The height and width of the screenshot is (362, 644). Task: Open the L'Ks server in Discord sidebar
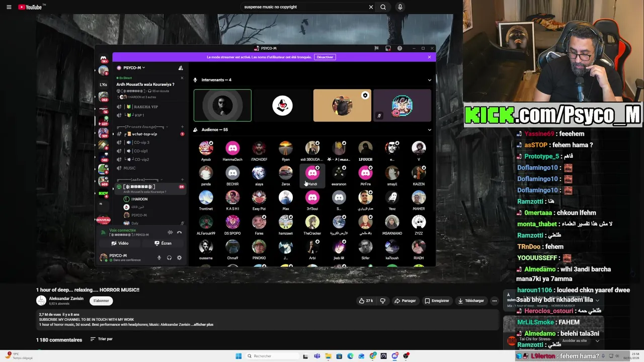pyautogui.click(x=103, y=84)
